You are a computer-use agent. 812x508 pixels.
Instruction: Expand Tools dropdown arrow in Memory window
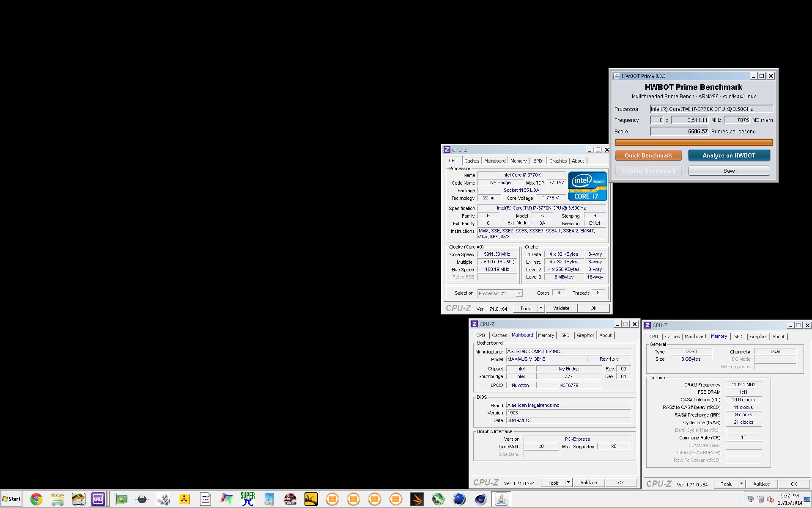(741, 484)
